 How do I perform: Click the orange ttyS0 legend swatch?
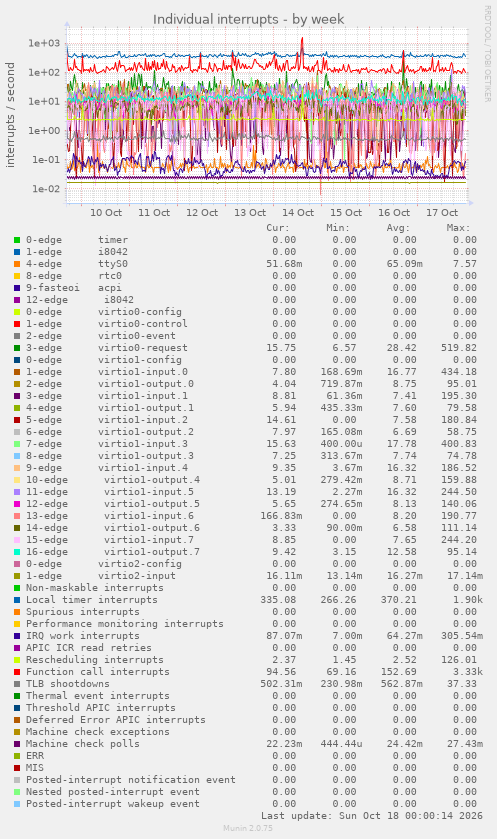click(x=17, y=264)
